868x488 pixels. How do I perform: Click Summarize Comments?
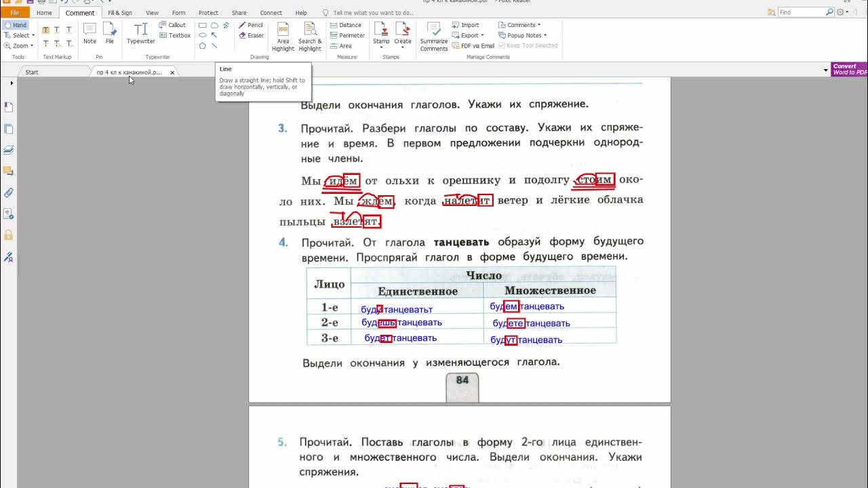coord(433,37)
